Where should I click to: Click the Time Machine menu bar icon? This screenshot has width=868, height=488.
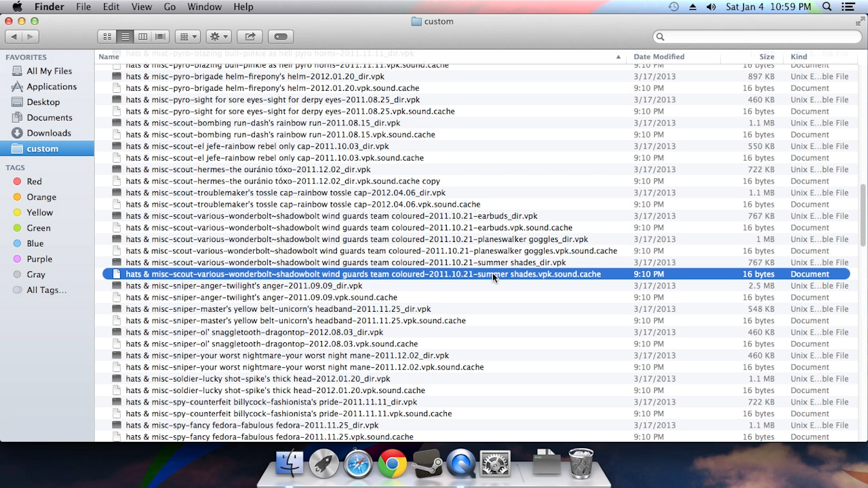pyautogui.click(x=673, y=7)
